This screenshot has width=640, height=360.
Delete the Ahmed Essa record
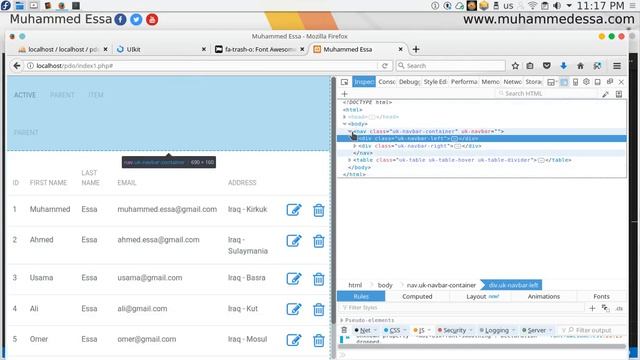click(319, 241)
